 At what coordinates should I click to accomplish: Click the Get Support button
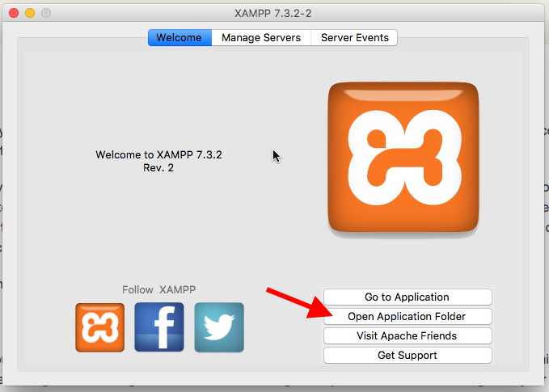(x=408, y=356)
